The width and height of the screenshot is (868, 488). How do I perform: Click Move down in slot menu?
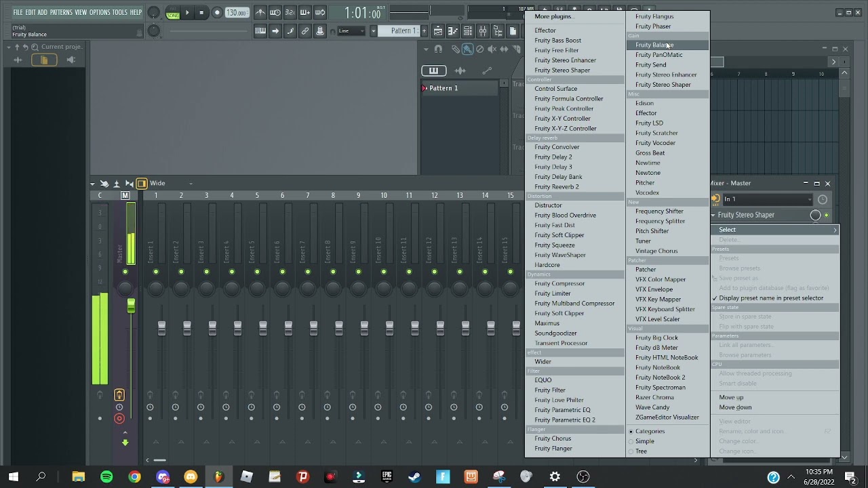coord(775,407)
